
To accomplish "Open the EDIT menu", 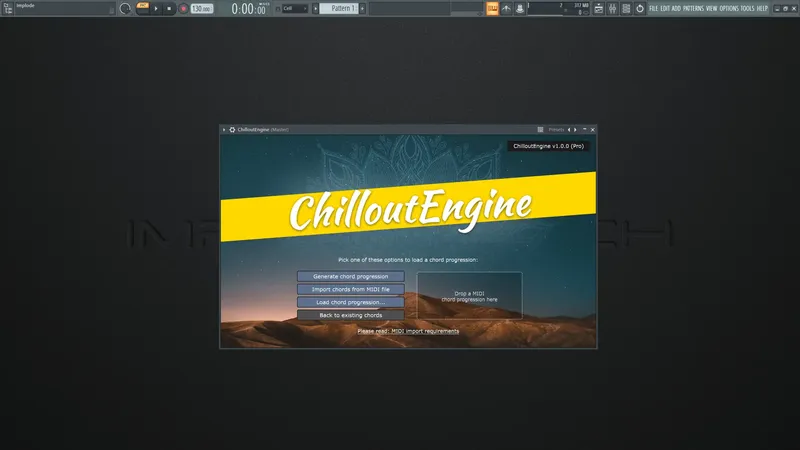I will click(x=665, y=9).
